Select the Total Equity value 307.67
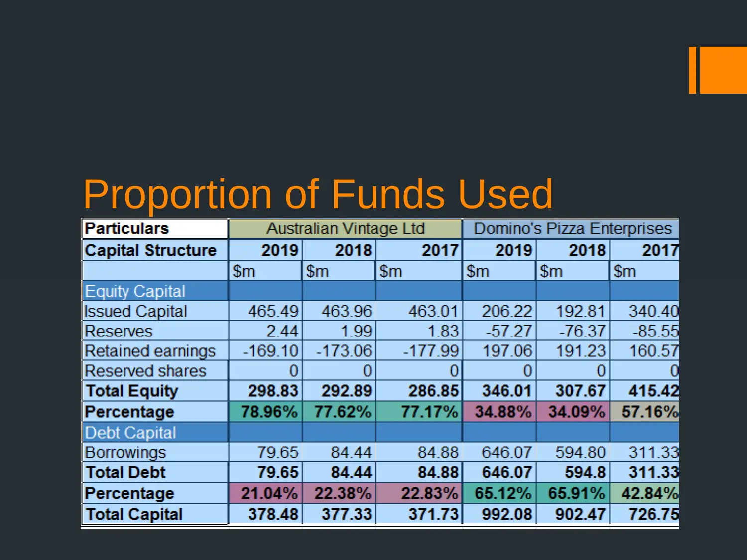Image resolution: width=747 pixels, height=560 pixels. point(581,391)
